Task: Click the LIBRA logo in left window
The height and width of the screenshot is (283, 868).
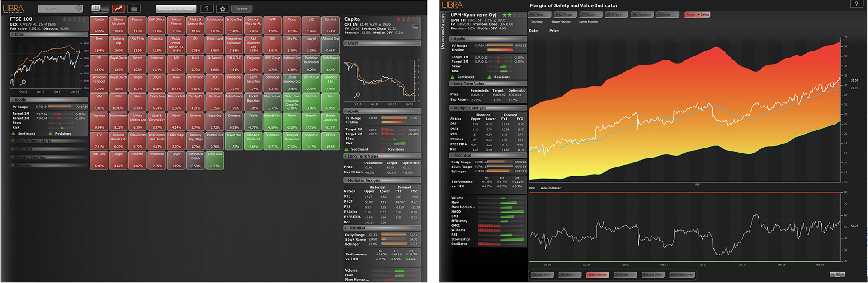Action: click(13, 8)
